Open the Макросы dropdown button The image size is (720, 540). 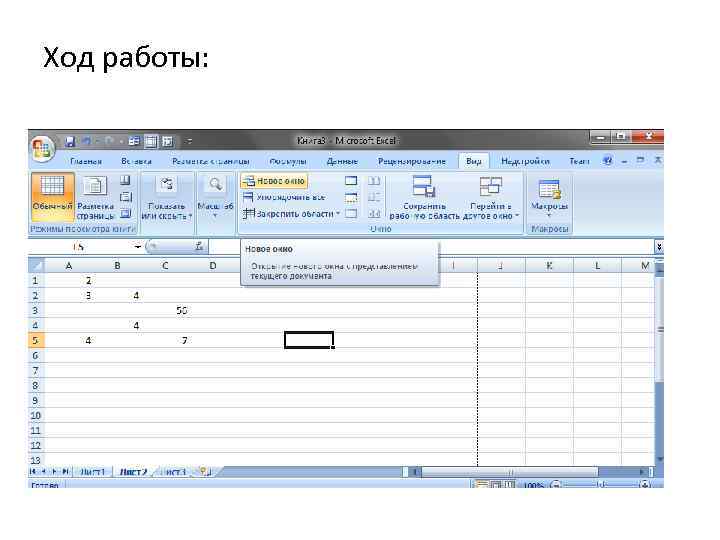[x=549, y=198]
